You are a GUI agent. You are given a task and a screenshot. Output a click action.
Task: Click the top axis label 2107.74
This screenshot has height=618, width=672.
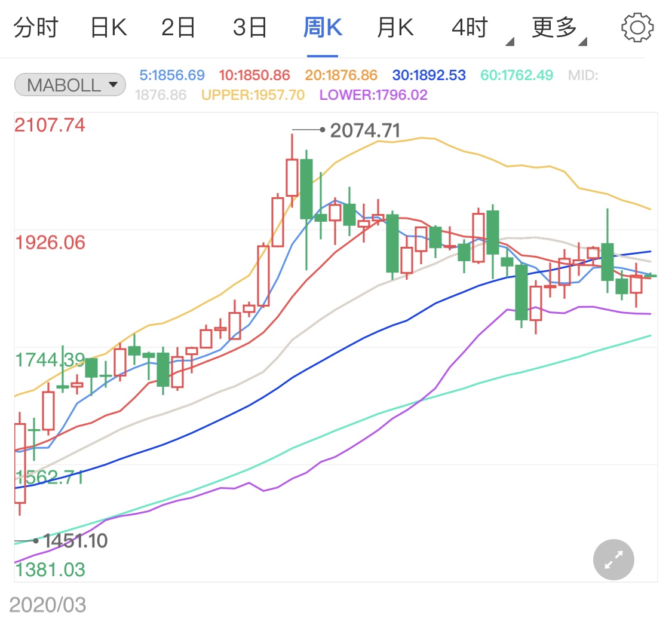(x=50, y=125)
